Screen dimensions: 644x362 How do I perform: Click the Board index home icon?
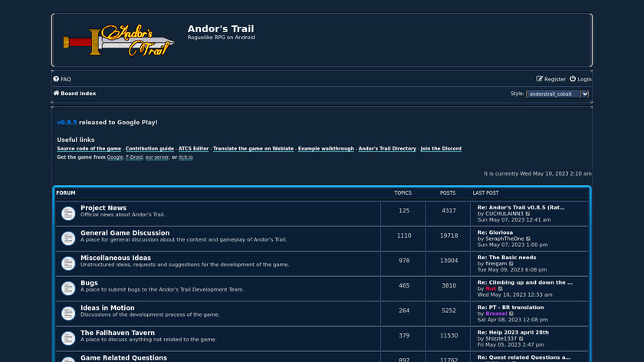(56, 94)
